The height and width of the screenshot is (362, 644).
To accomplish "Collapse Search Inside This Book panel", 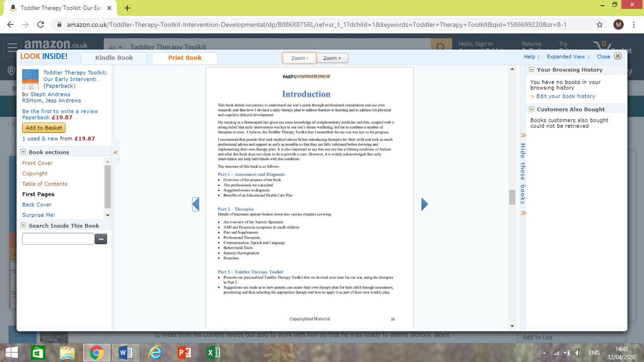I will tap(23, 226).
